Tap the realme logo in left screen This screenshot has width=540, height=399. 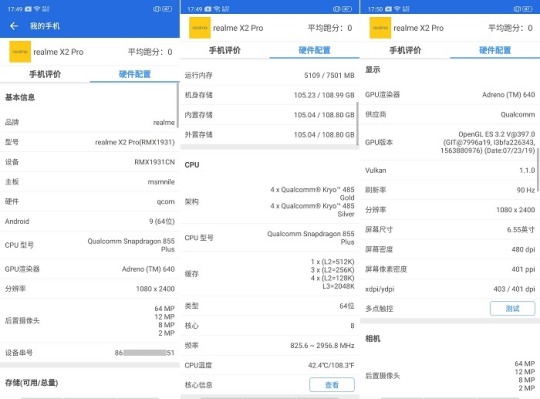(x=20, y=52)
